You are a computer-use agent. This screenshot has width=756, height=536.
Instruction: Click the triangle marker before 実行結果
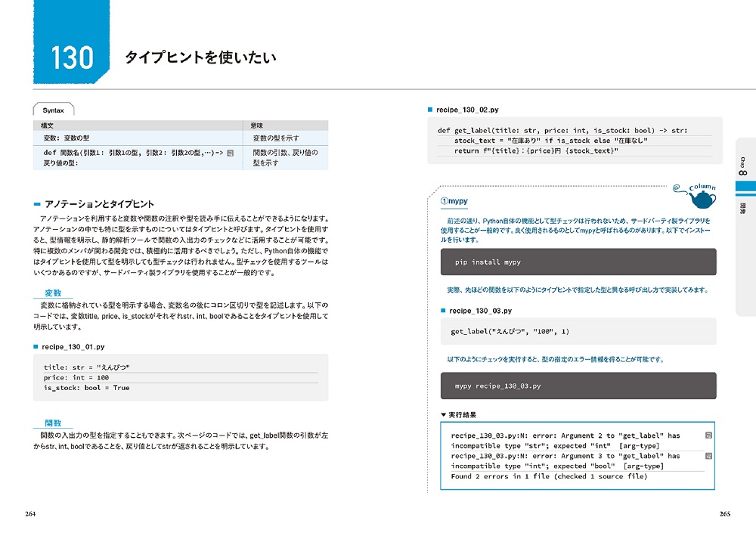click(444, 414)
